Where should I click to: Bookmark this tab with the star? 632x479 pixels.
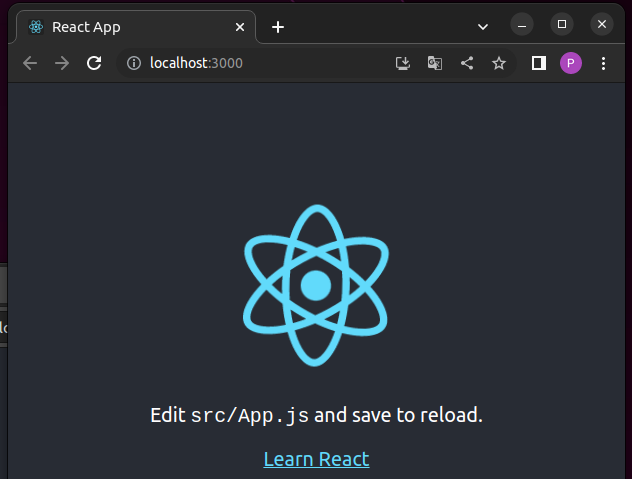point(499,63)
